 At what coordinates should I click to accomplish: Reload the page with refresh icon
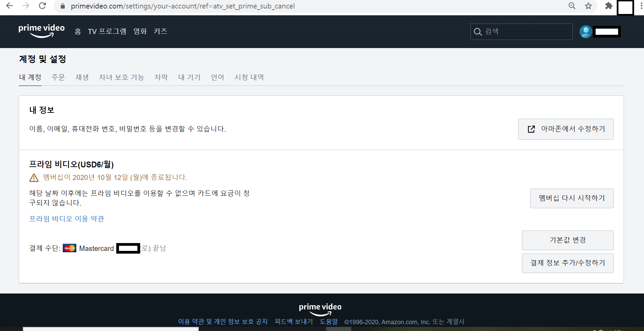(42, 6)
